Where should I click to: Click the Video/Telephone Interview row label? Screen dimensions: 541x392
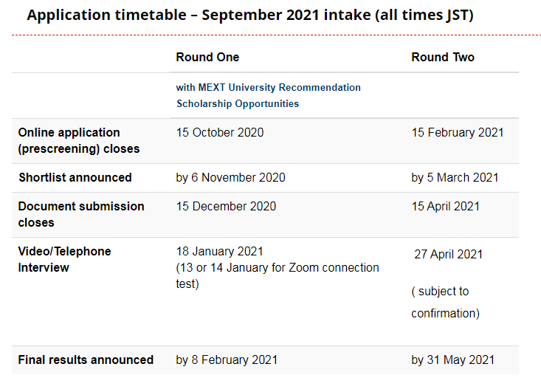pyautogui.click(x=64, y=260)
